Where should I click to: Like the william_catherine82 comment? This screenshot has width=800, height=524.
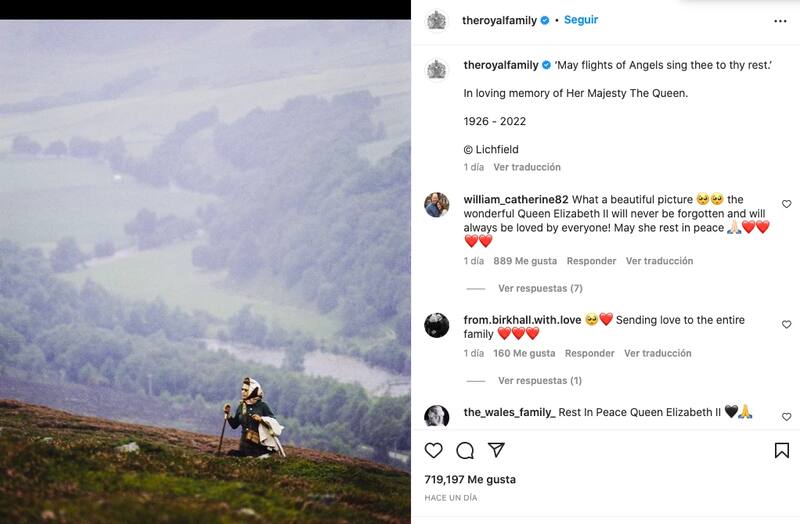pyautogui.click(x=786, y=204)
